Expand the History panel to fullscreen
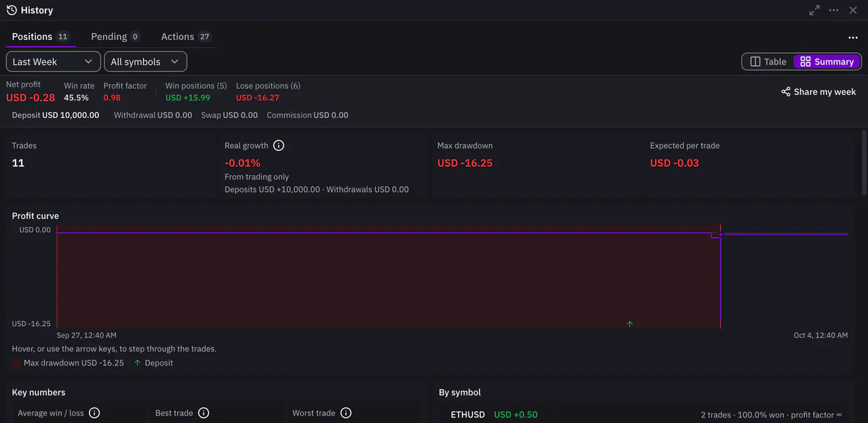The height and width of the screenshot is (423, 868). (x=814, y=10)
